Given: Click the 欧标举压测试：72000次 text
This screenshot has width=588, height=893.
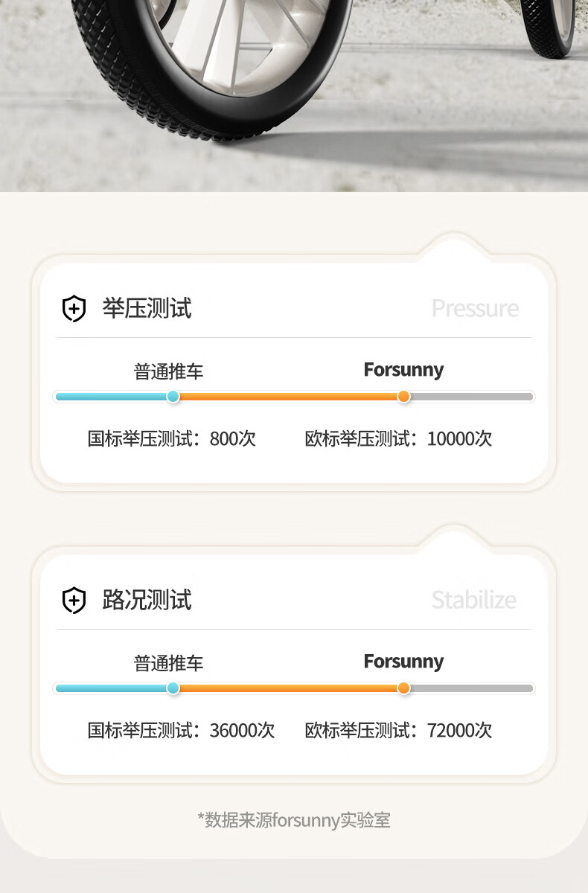Looking at the screenshot, I should pos(399,730).
